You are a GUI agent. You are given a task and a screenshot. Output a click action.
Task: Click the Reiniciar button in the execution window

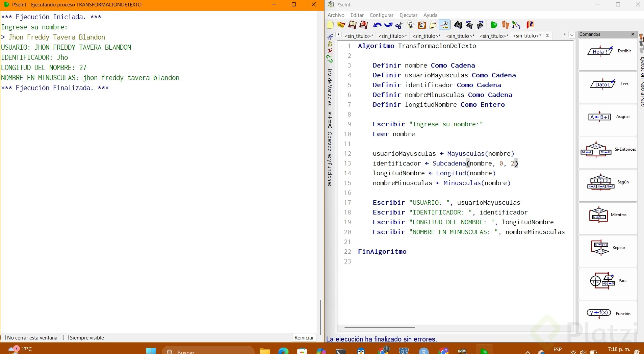pyautogui.click(x=304, y=337)
